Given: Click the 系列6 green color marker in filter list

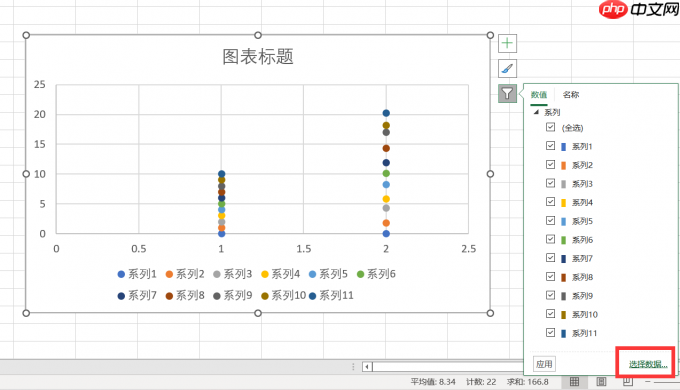Looking at the screenshot, I should coord(563,240).
